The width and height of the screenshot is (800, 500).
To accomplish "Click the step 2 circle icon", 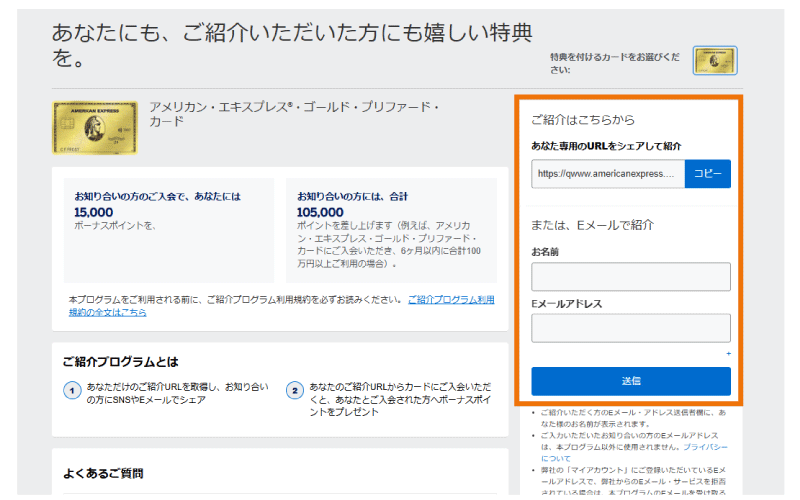I will point(294,391).
